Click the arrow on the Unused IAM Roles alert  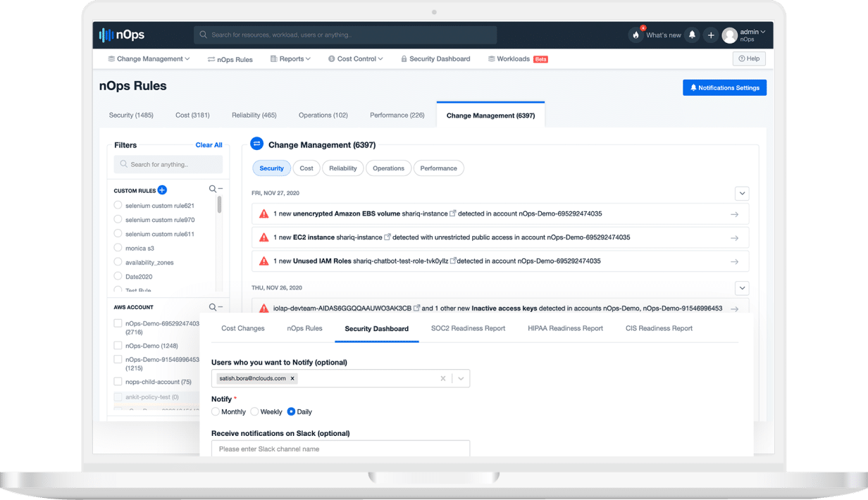[734, 261]
